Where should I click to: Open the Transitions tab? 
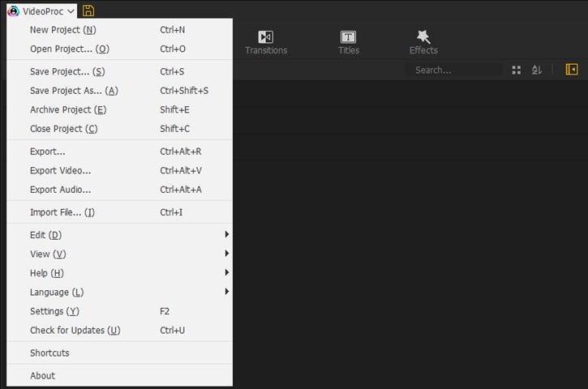tap(266, 42)
